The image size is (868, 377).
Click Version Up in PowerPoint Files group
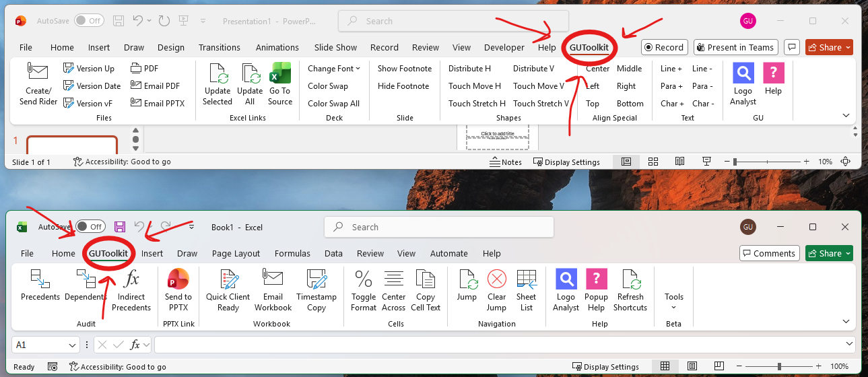[89, 68]
